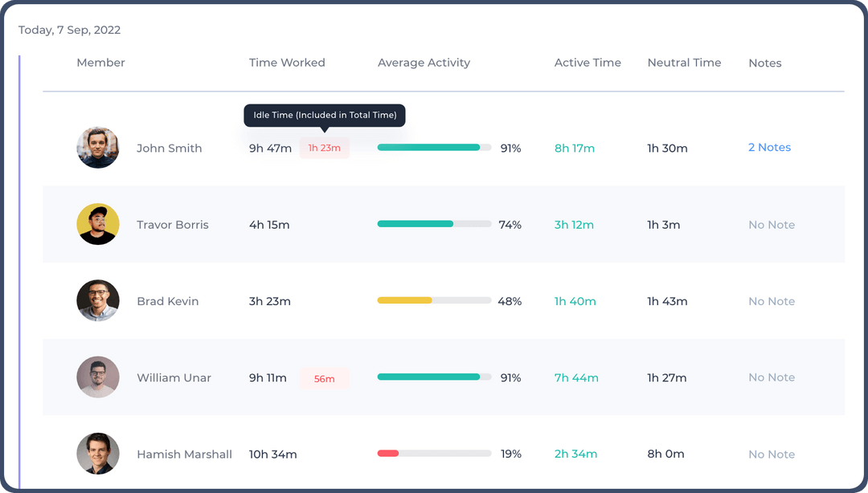This screenshot has width=868, height=493.
Task: Select the date Today, 7 Sep 2022
Action: [70, 30]
